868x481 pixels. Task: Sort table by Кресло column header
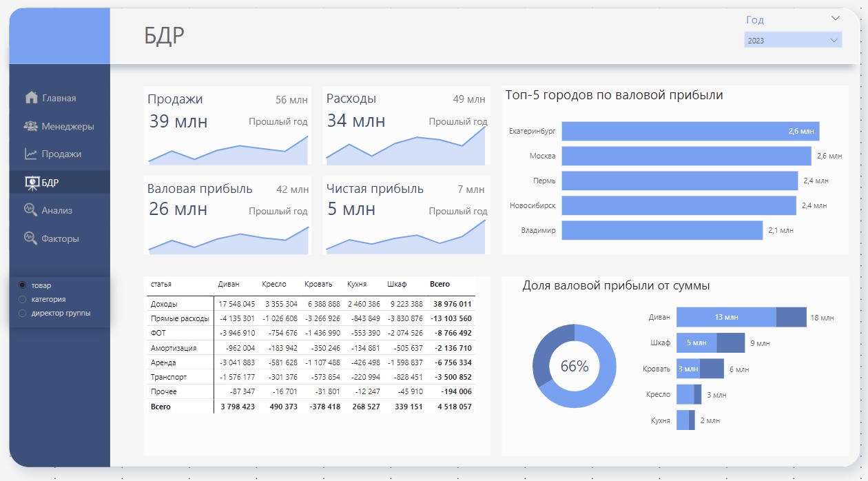(x=273, y=284)
